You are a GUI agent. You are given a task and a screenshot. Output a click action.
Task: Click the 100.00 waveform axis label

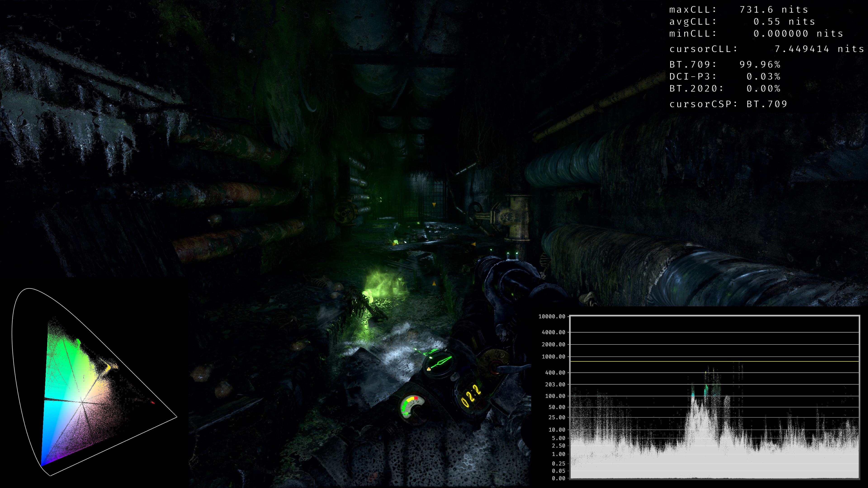point(555,396)
